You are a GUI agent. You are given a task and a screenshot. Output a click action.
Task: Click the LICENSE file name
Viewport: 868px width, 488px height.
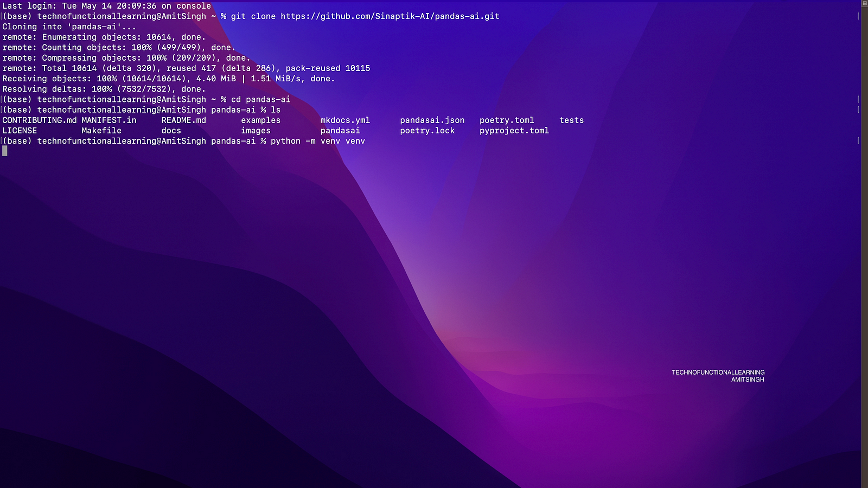20,131
